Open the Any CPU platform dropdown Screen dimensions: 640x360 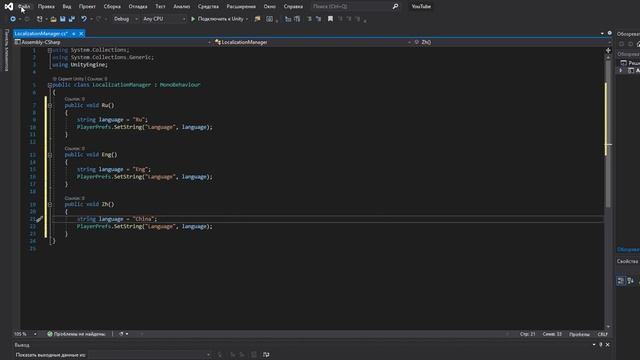[x=164, y=19]
